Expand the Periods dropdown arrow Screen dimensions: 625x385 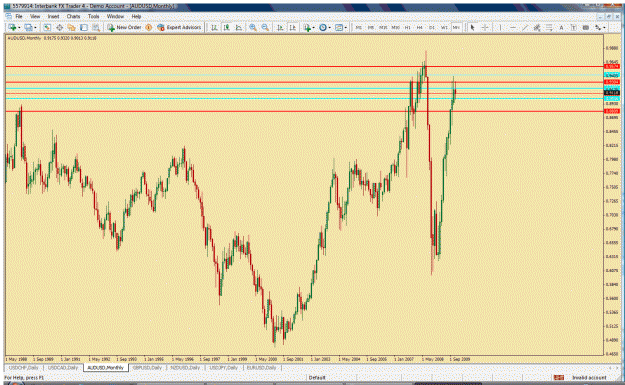click(330, 28)
